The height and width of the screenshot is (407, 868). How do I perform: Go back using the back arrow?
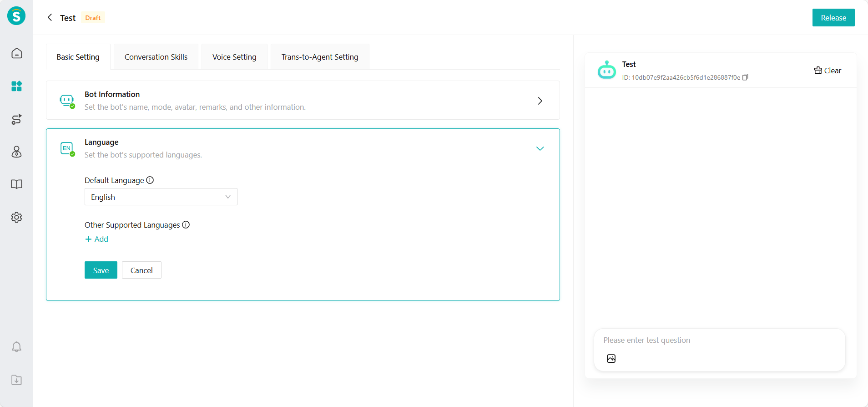pyautogui.click(x=50, y=18)
